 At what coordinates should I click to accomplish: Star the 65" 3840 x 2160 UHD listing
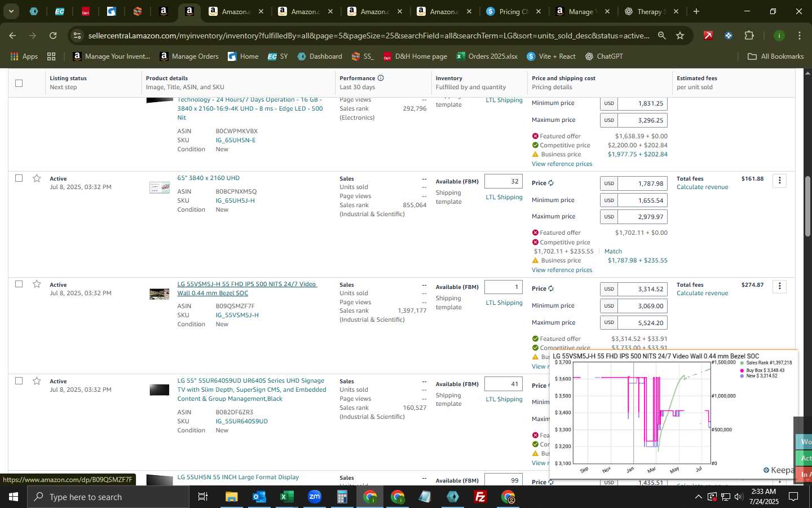37,178
